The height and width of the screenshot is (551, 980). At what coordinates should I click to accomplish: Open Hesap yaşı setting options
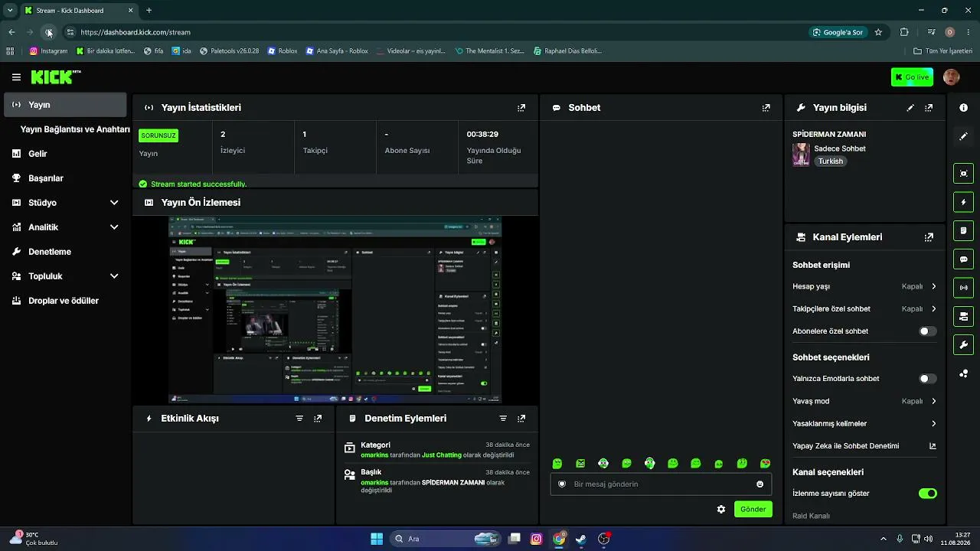click(864, 286)
